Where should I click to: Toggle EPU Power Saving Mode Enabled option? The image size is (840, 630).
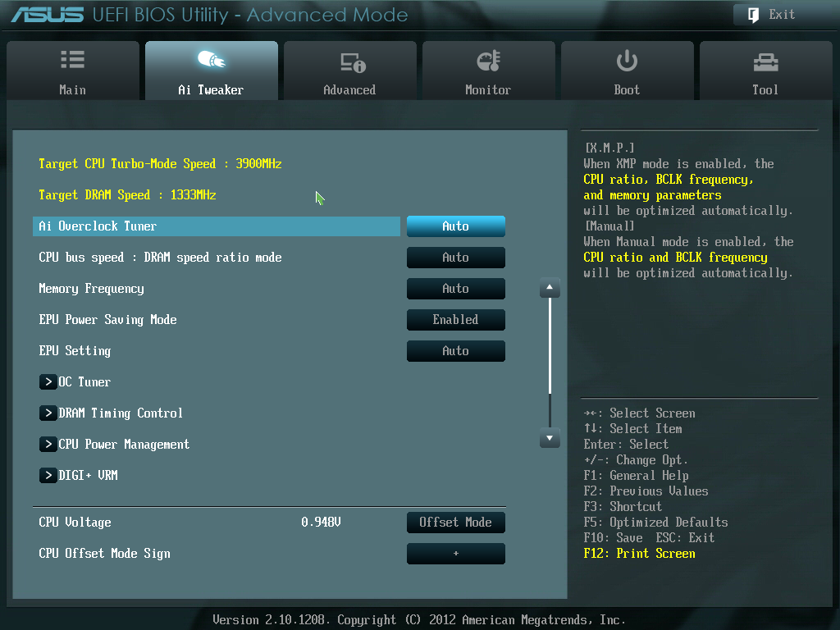[455, 320]
